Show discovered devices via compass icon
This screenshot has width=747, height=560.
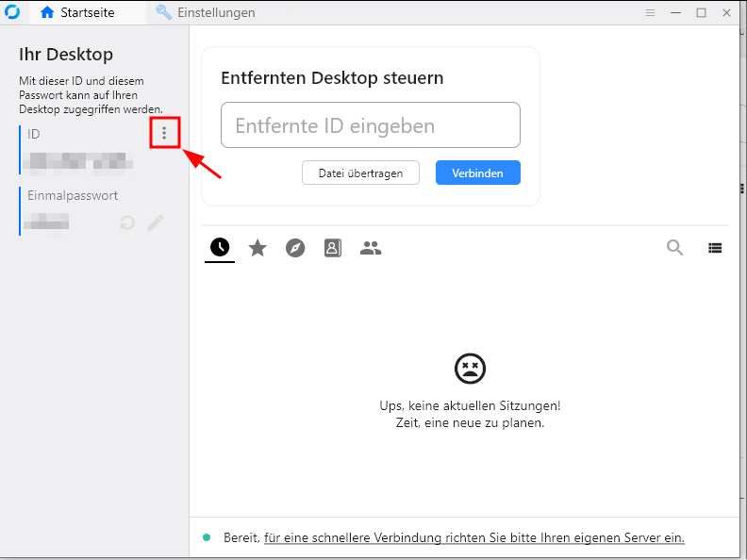[x=295, y=248]
